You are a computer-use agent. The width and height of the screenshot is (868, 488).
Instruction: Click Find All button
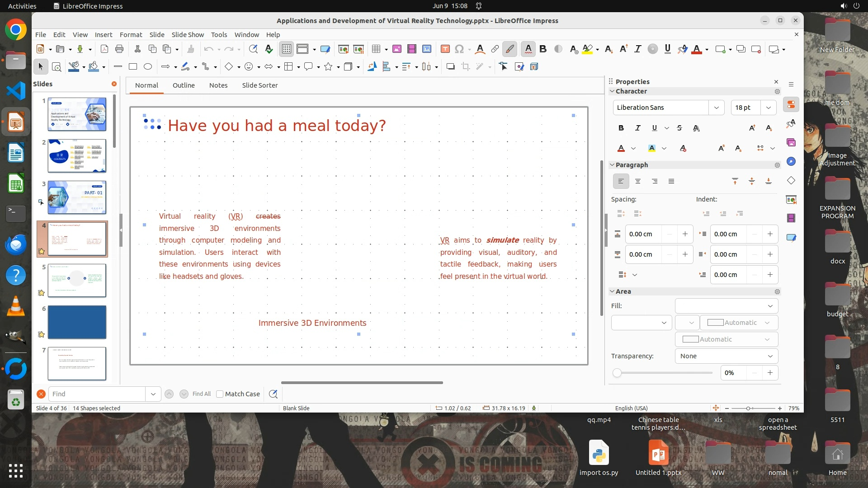[201, 394]
